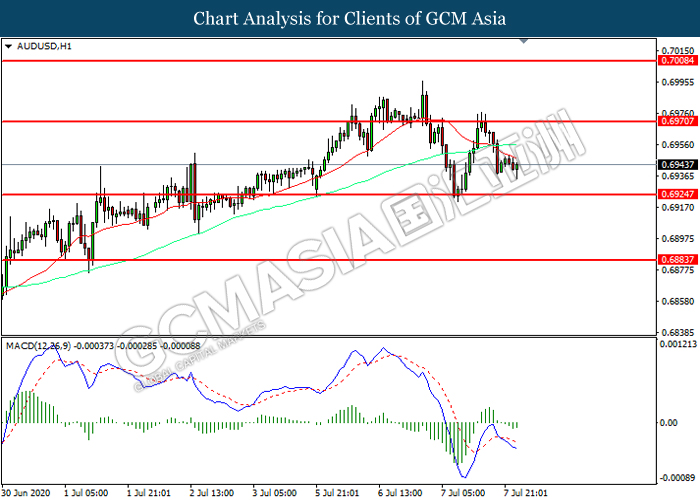Click the 1 Jul 05:00 time label

click(85, 492)
